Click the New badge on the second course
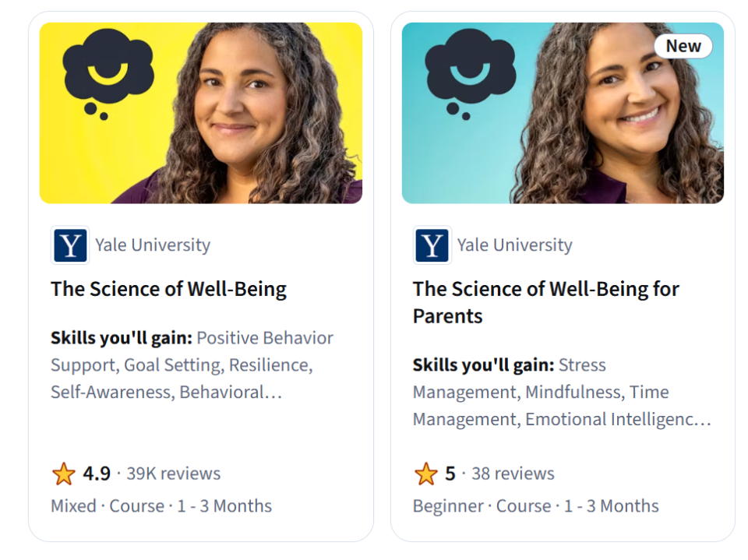Screen dimensions: 748x560 pyautogui.click(x=683, y=46)
